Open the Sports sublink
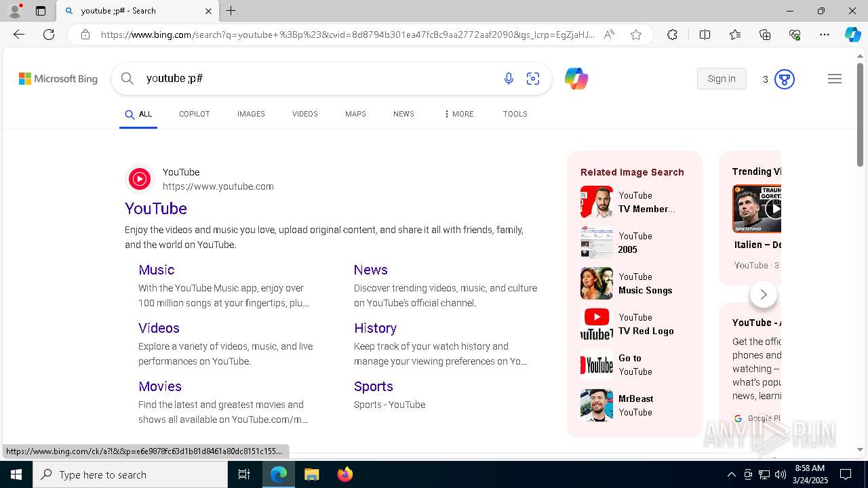The image size is (868, 488). click(x=374, y=386)
